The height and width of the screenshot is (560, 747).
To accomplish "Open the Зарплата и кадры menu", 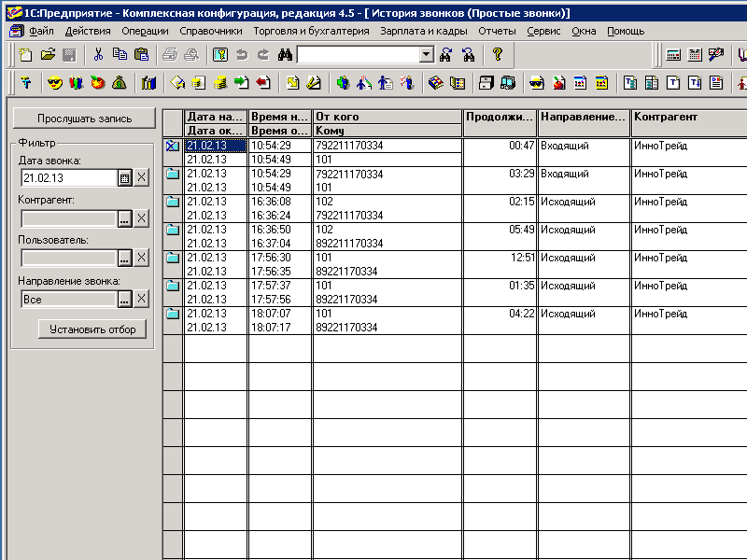I will click(x=424, y=32).
